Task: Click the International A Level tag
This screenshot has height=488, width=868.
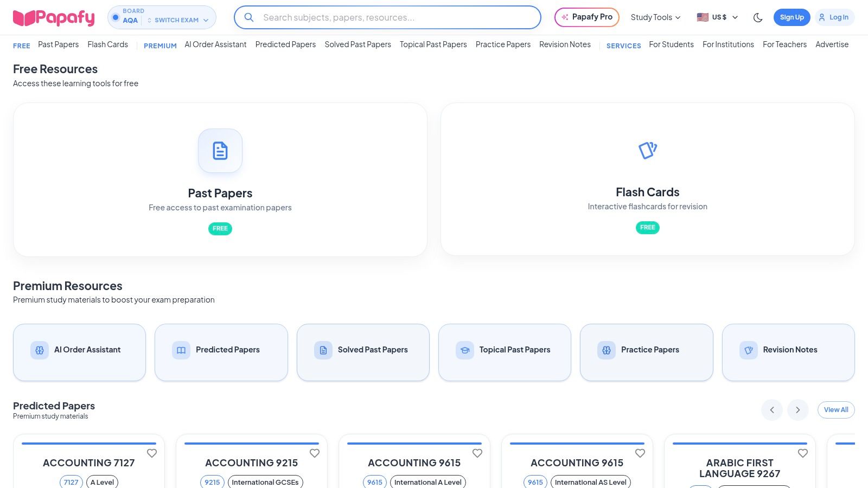Action: (428, 482)
